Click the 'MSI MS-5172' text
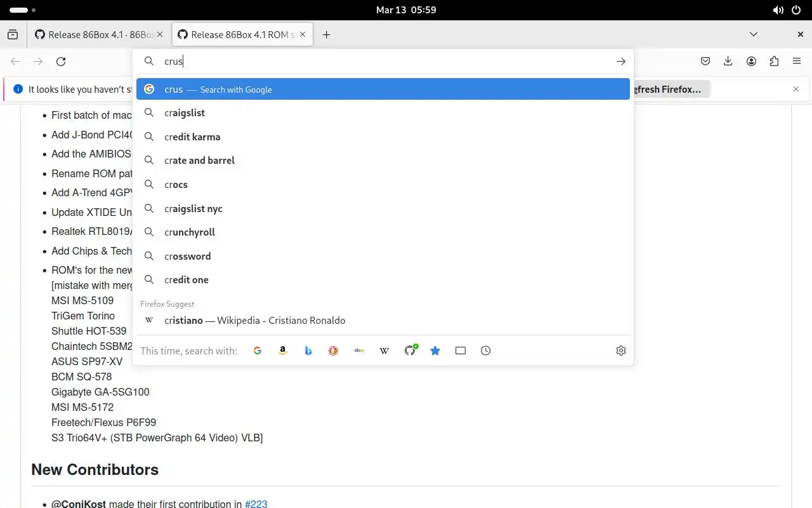 82,407
